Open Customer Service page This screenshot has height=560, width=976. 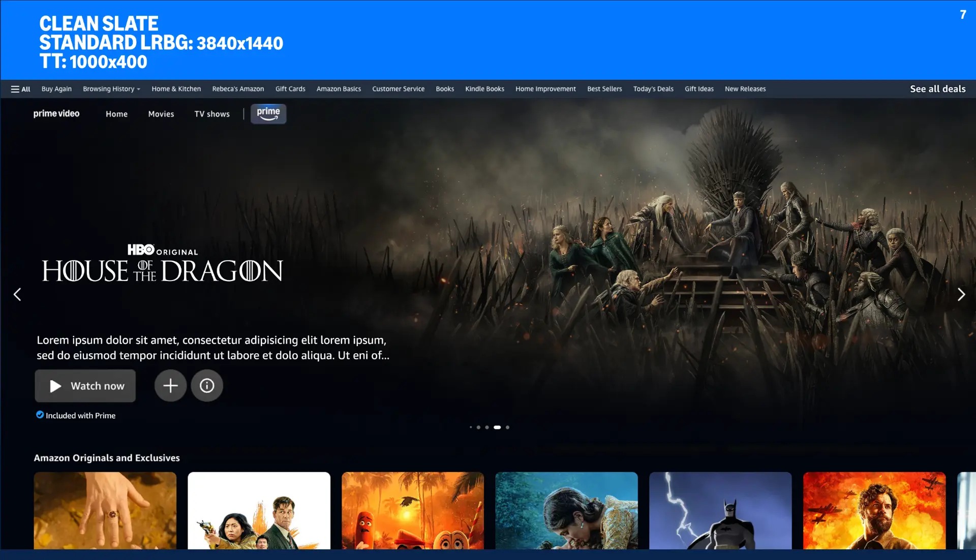(398, 89)
